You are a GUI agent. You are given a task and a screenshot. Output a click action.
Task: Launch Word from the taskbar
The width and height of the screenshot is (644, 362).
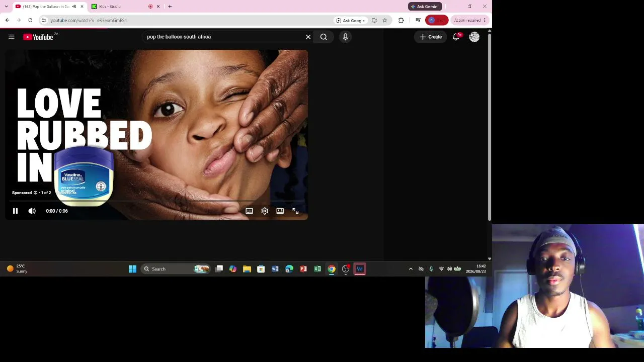click(x=275, y=269)
